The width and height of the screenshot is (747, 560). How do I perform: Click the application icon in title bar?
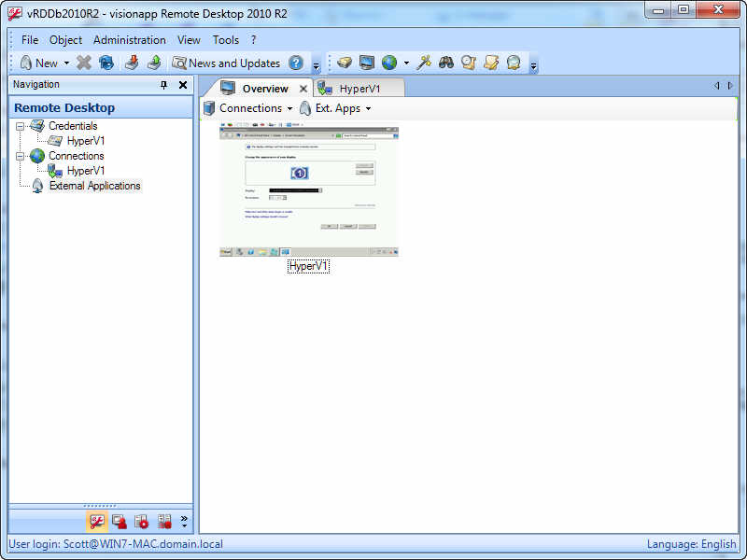click(x=15, y=13)
